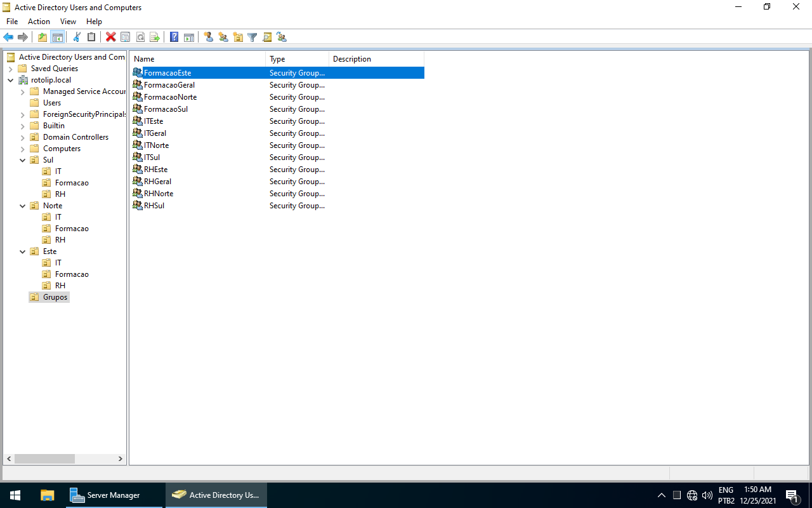The image size is (812, 508).
Task: Expand the Builtin container
Action: click(23, 126)
